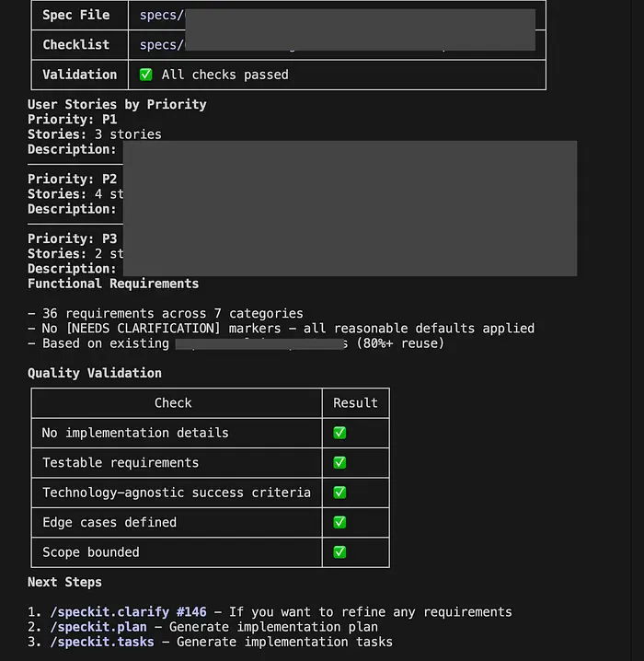
Task: Click the Validation row label
Action: pyautogui.click(x=79, y=75)
